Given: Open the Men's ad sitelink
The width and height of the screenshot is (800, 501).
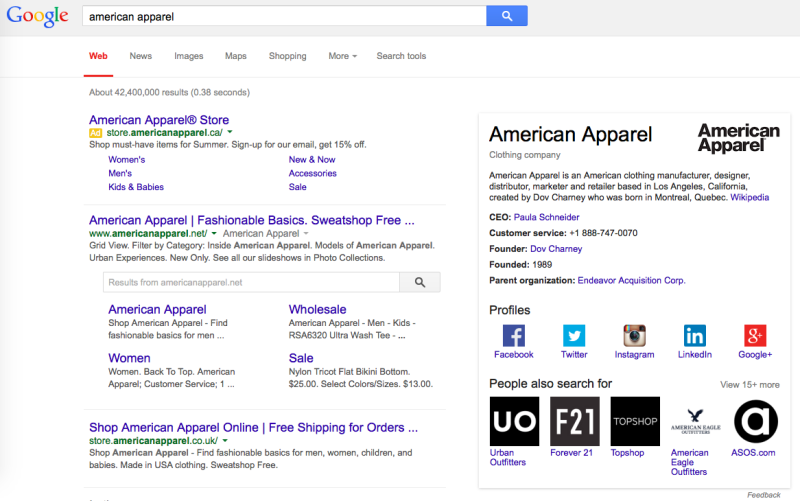Looking at the screenshot, I should (x=120, y=173).
